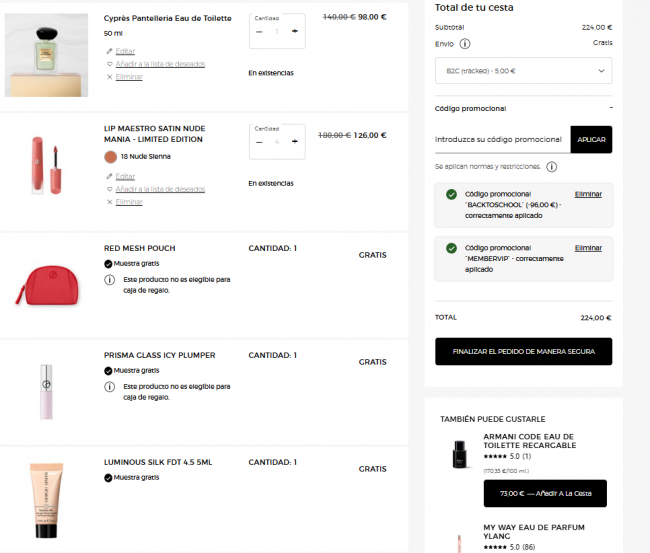Increase quantity of Cyprès Pantelleria perfume

click(x=295, y=31)
